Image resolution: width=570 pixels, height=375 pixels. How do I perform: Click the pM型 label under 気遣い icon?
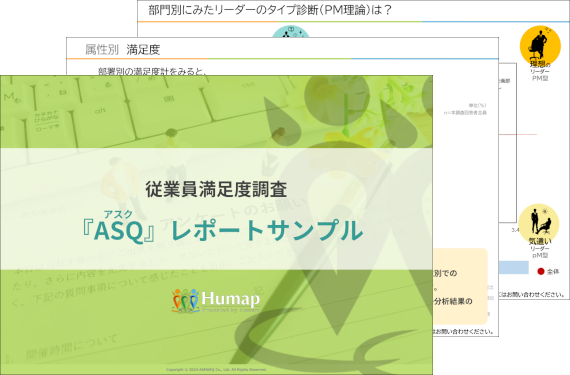coord(540,255)
